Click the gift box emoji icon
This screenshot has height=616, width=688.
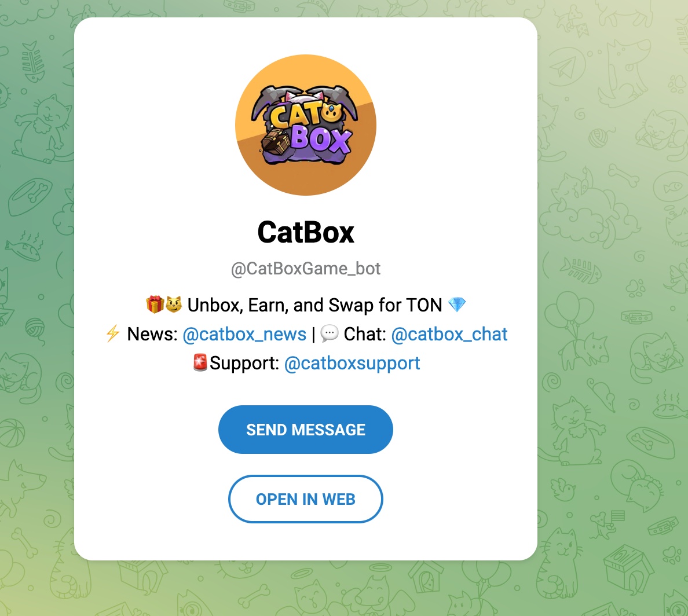pos(155,305)
